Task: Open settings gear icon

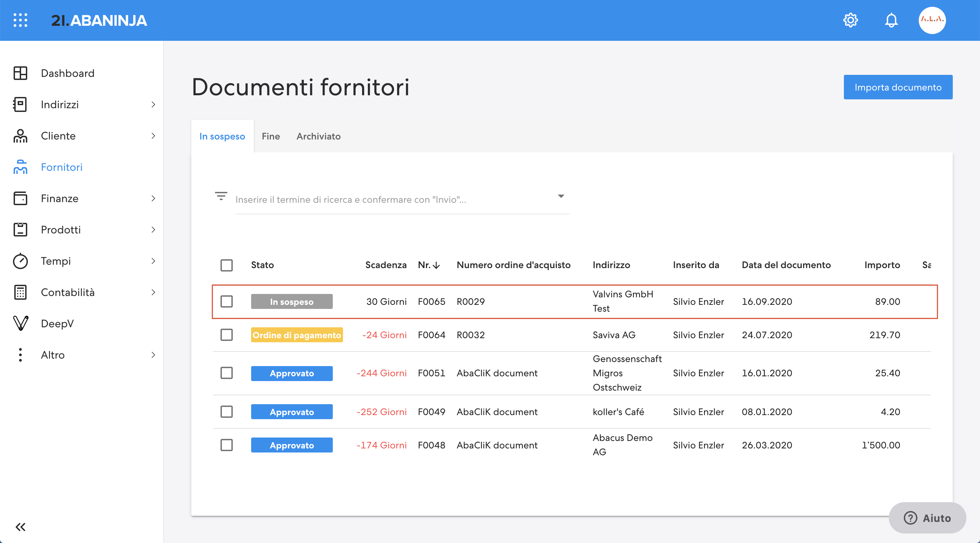Action: coord(850,20)
